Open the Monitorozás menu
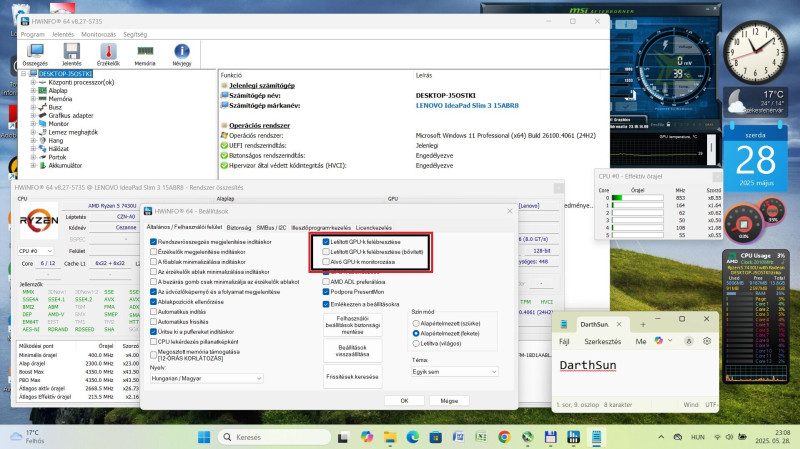The height and width of the screenshot is (449, 800). [98, 34]
